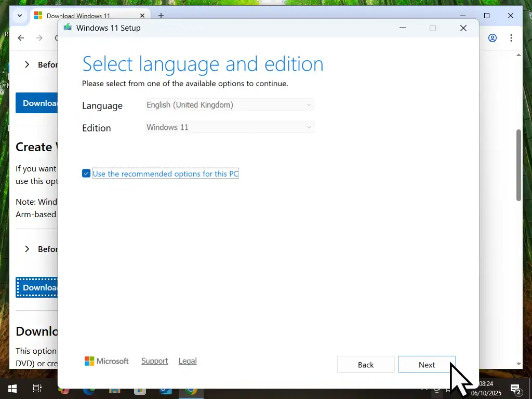Image resolution: width=532 pixels, height=399 pixels.
Task: Select the 'Download Windows 11' browser tab
Action: (78, 16)
